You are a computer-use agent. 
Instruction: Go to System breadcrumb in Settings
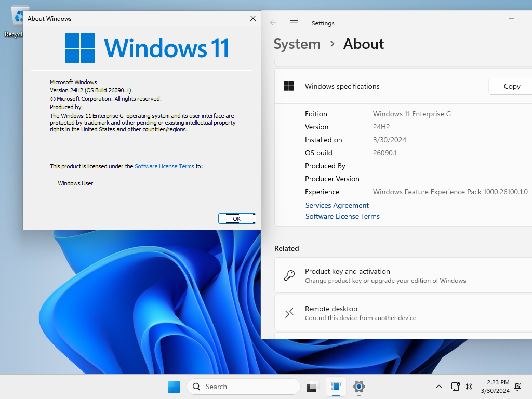tap(297, 44)
